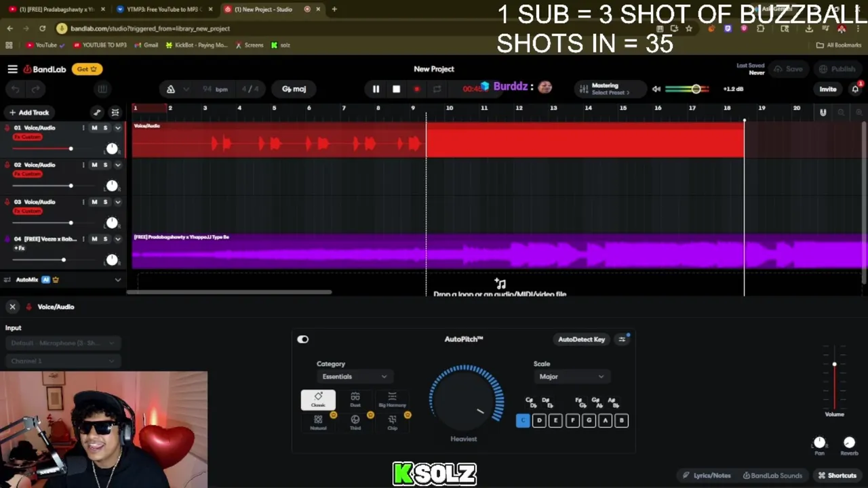Select the Big Harmony preset

coord(392,400)
